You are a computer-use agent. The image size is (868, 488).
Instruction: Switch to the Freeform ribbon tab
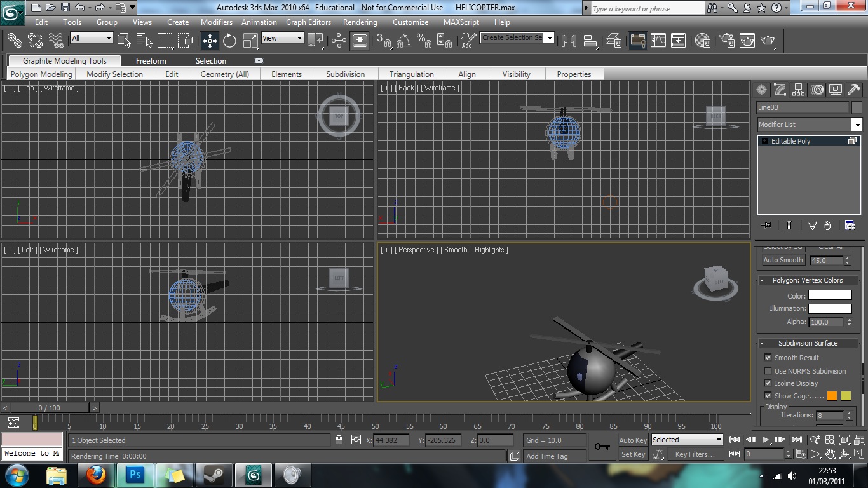(x=151, y=61)
